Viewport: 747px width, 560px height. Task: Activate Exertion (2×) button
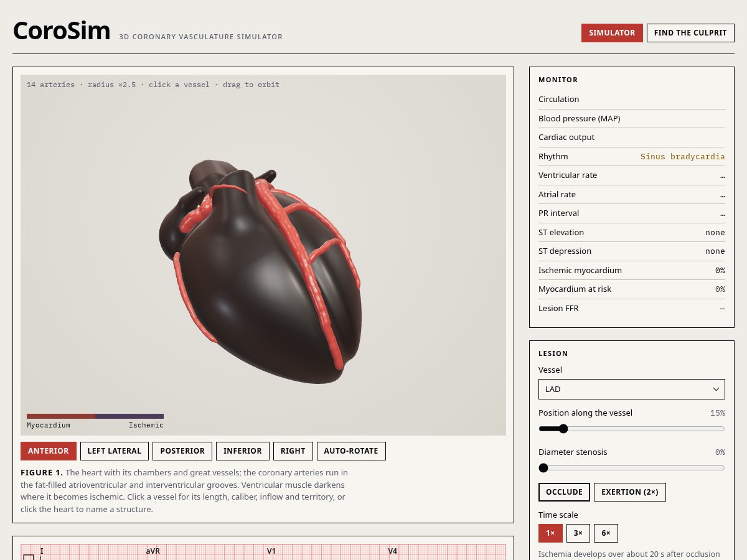click(630, 492)
